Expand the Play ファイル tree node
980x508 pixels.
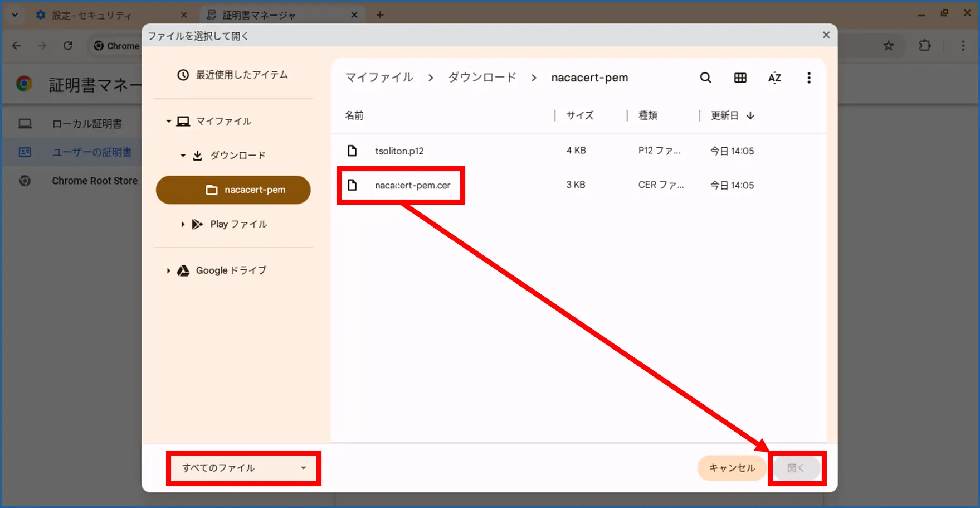pos(183,224)
